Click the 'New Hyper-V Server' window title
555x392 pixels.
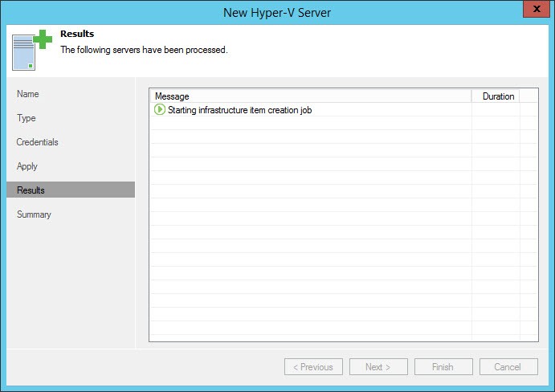tap(277, 13)
